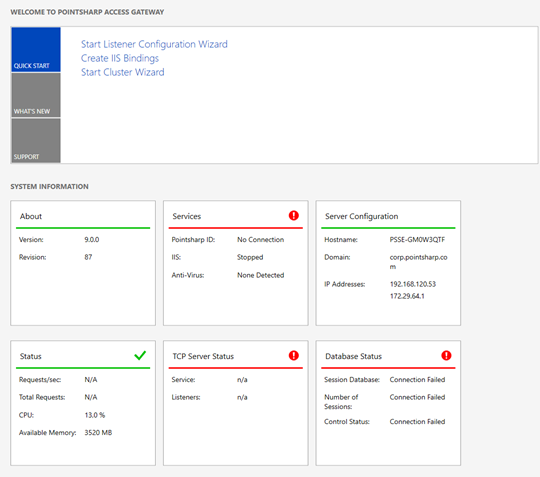Viewport: 540px width, 477px height.
Task: Click Listeners n/a value
Action: [242, 397]
